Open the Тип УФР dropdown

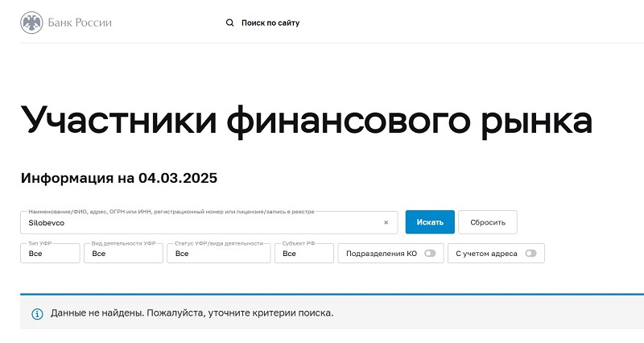pos(50,254)
